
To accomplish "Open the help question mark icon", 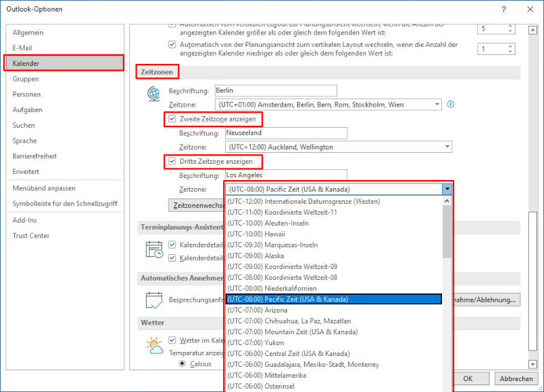I will 503,10.
